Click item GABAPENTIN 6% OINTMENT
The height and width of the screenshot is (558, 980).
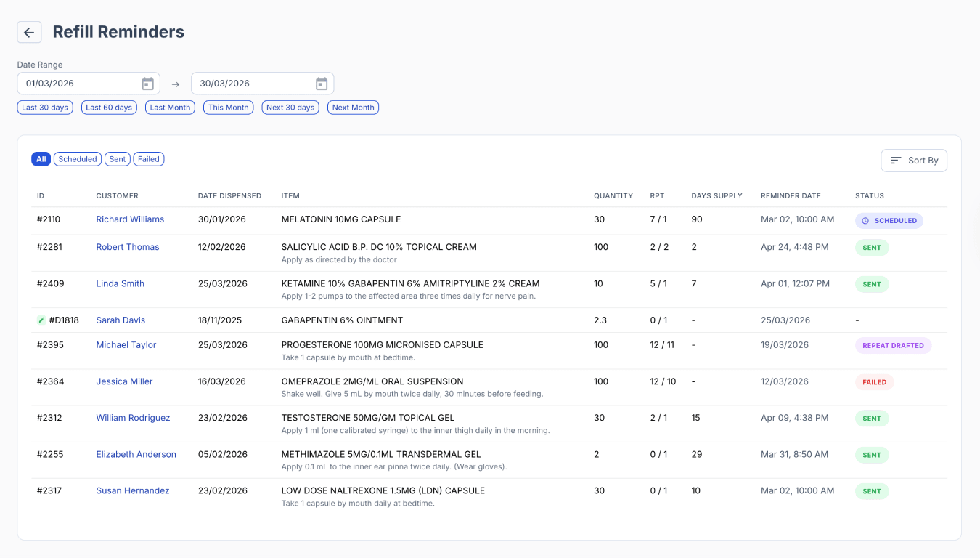pos(342,320)
